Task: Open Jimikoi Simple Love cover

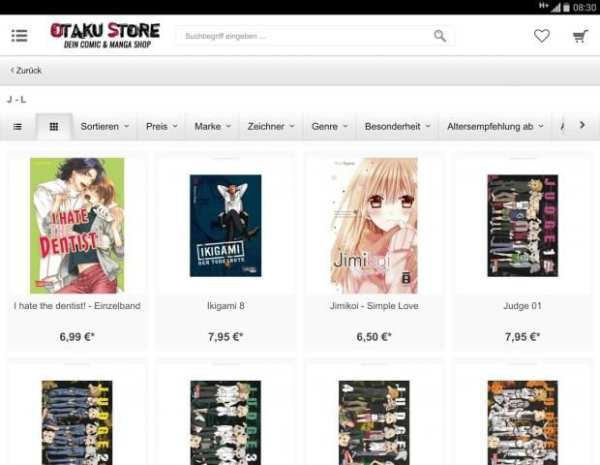Action: point(374,226)
